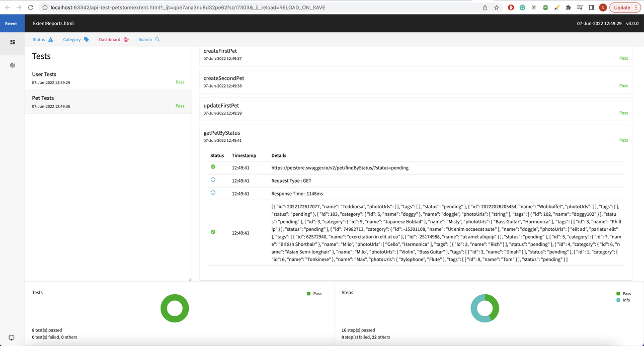This screenshot has width=644, height=346.
Task: Focus the browser address bar URL
Action: click(x=188, y=8)
